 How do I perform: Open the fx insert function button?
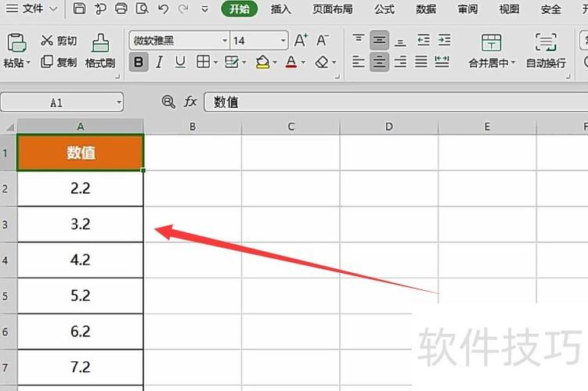coord(190,102)
